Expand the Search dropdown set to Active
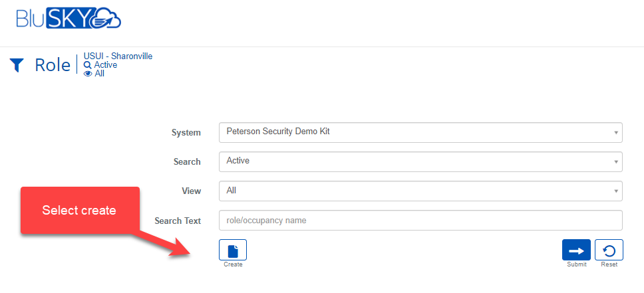This screenshot has width=644, height=293. coord(420,161)
